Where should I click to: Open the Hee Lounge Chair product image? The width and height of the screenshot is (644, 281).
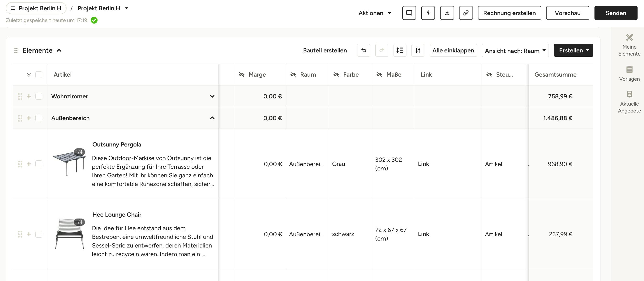(69, 234)
